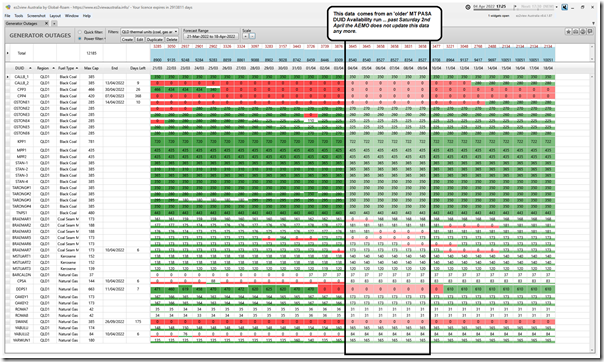This screenshot has height=362, width=604.
Task: Click the circular refresh icon in widget header
Action: click(x=583, y=32)
